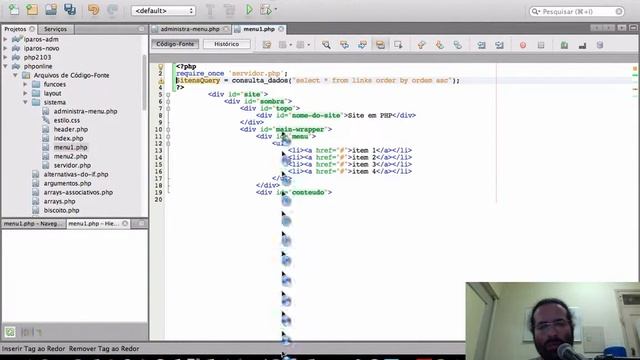Click Remover Tag ao Redor
This screenshot has width=640, height=360.
coord(104,349)
